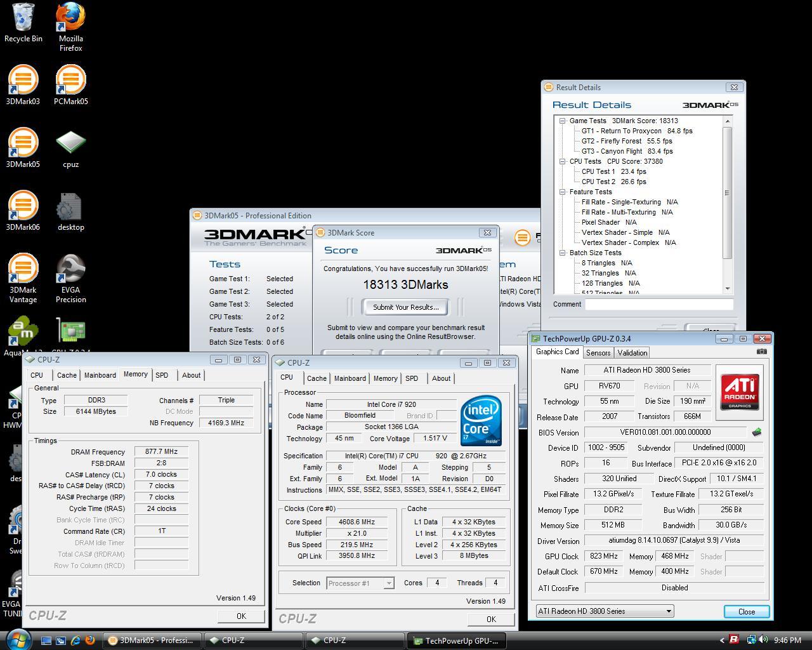Click the ATI Catalyst tray icon
812x650 pixels.
tap(733, 640)
